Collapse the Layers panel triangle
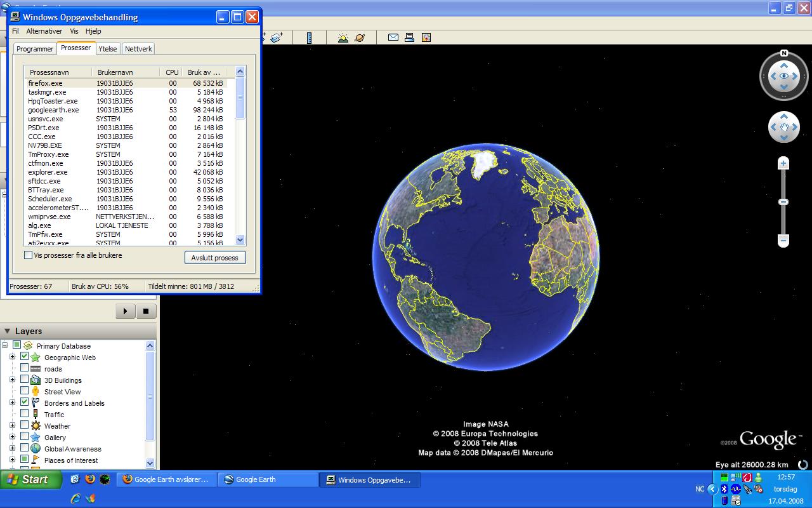This screenshot has height=508, width=812. pos(8,331)
